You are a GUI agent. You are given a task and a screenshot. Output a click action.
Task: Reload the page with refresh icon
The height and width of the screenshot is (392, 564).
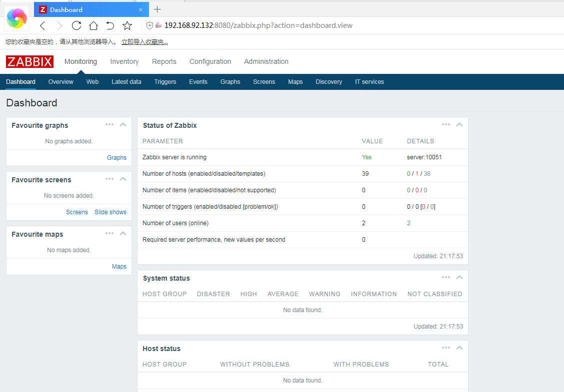[x=76, y=25]
